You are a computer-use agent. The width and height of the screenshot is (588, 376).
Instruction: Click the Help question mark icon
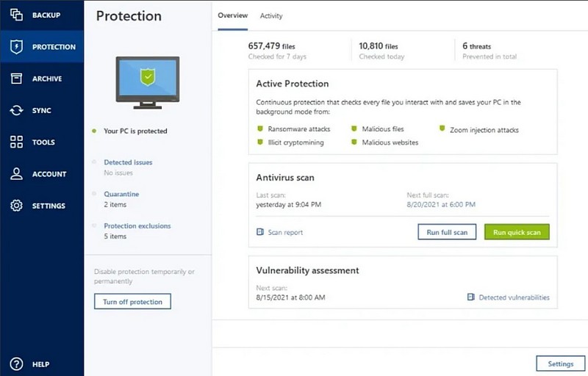tap(16, 364)
